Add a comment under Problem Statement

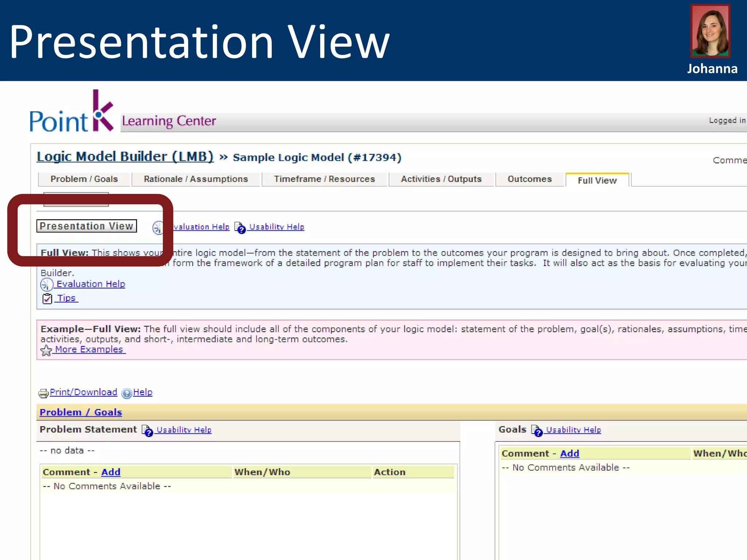pyautogui.click(x=111, y=472)
